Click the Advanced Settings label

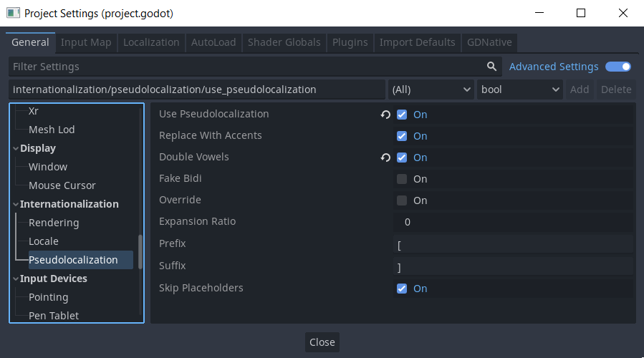554,67
